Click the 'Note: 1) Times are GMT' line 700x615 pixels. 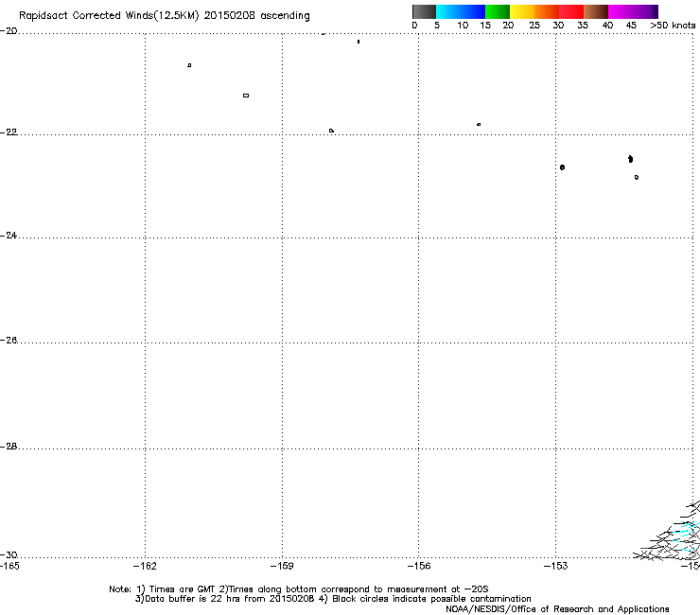coord(299,589)
